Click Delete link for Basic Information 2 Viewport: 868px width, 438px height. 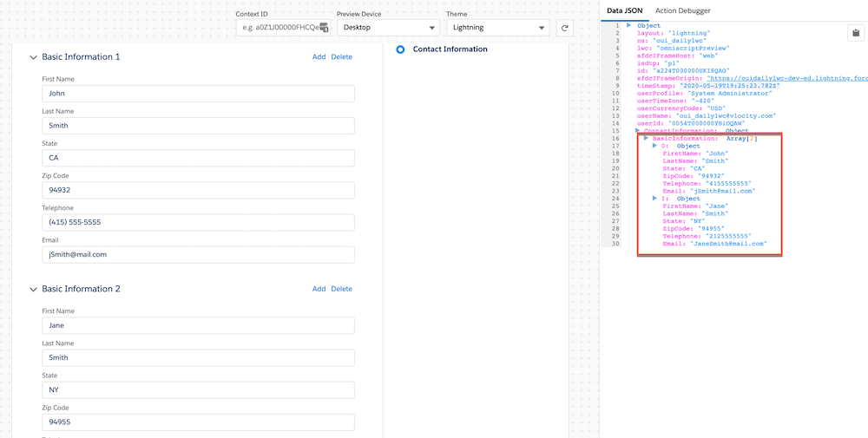tap(341, 289)
